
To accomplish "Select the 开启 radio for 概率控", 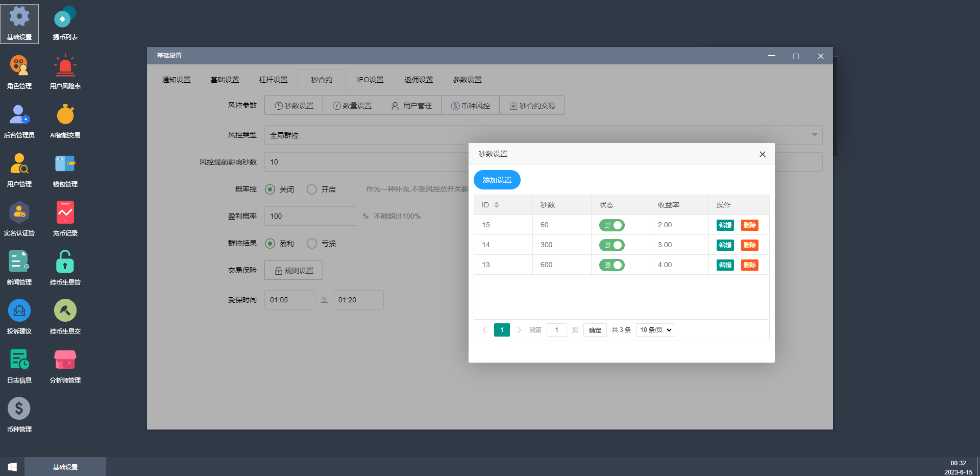I will (x=312, y=189).
